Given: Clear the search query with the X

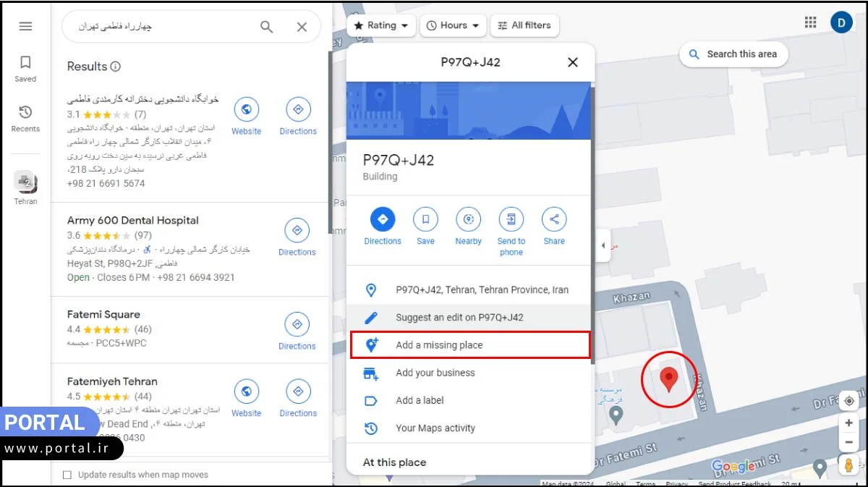Looking at the screenshot, I should [x=302, y=26].
